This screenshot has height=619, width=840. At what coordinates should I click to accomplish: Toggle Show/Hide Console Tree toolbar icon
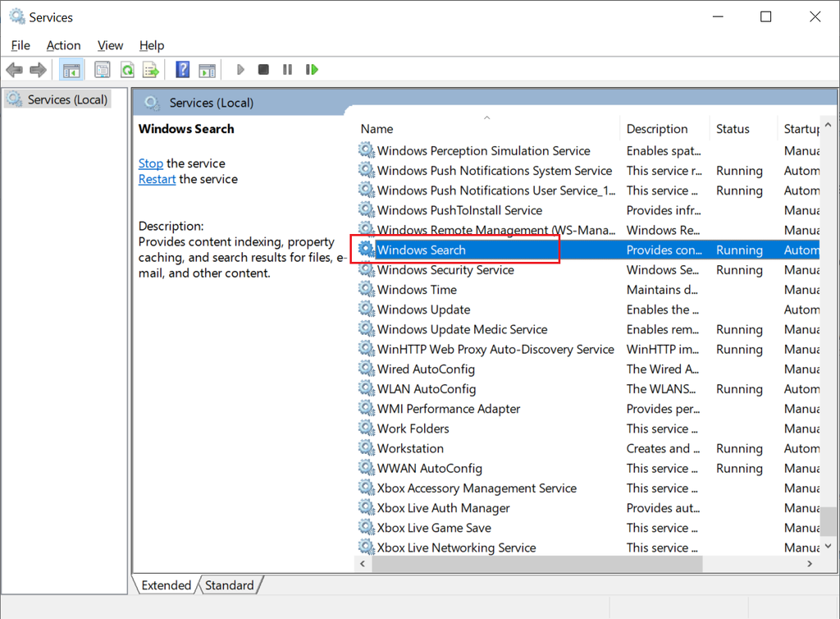coord(71,70)
